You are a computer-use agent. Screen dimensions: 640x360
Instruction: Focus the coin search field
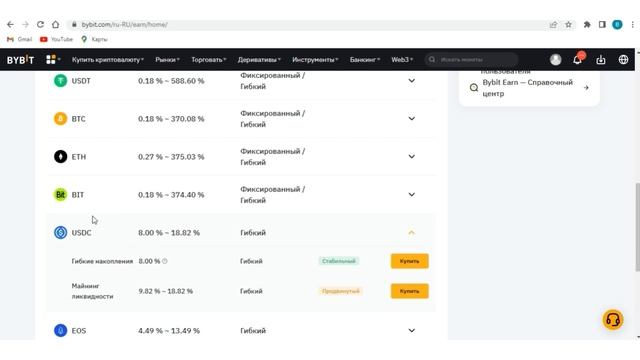(x=472, y=60)
